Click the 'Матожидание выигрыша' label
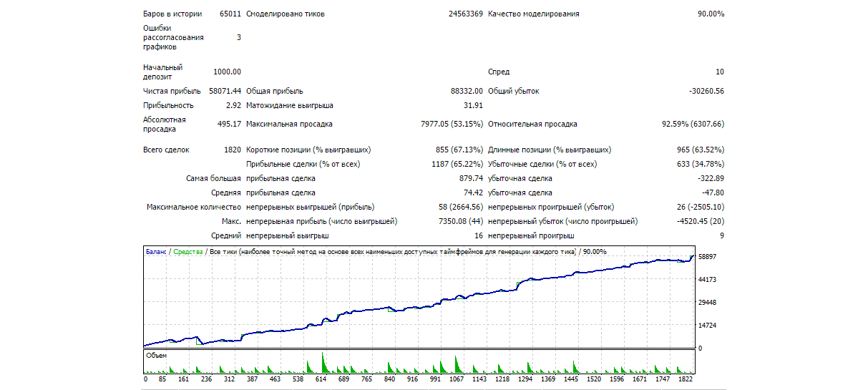The image size is (868, 390). 290,105
